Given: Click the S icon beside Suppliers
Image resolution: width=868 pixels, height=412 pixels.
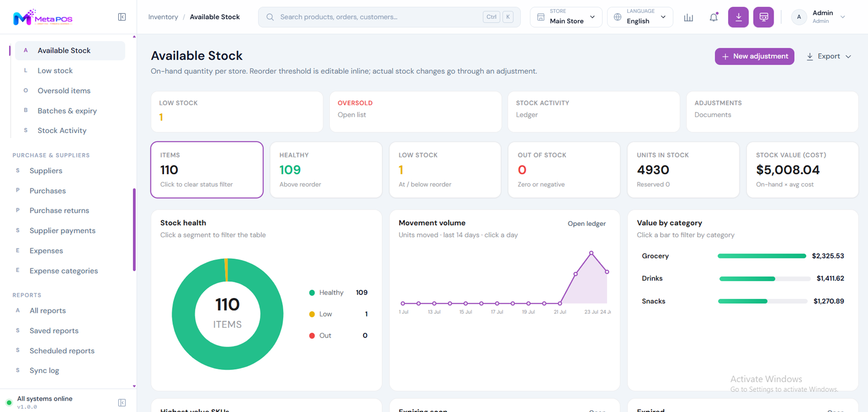Looking at the screenshot, I should click(17, 170).
